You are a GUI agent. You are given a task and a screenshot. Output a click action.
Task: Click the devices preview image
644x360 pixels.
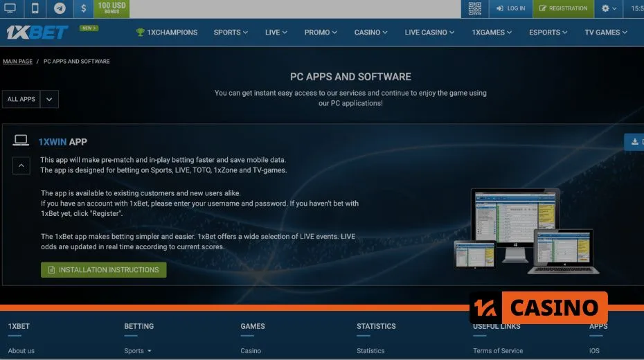[x=526, y=231]
